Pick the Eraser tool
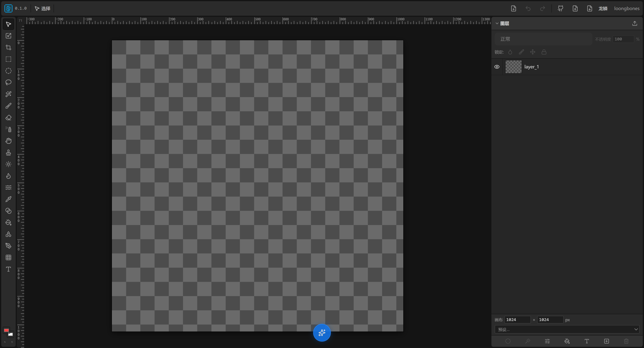The image size is (644, 348). (8, 117)
